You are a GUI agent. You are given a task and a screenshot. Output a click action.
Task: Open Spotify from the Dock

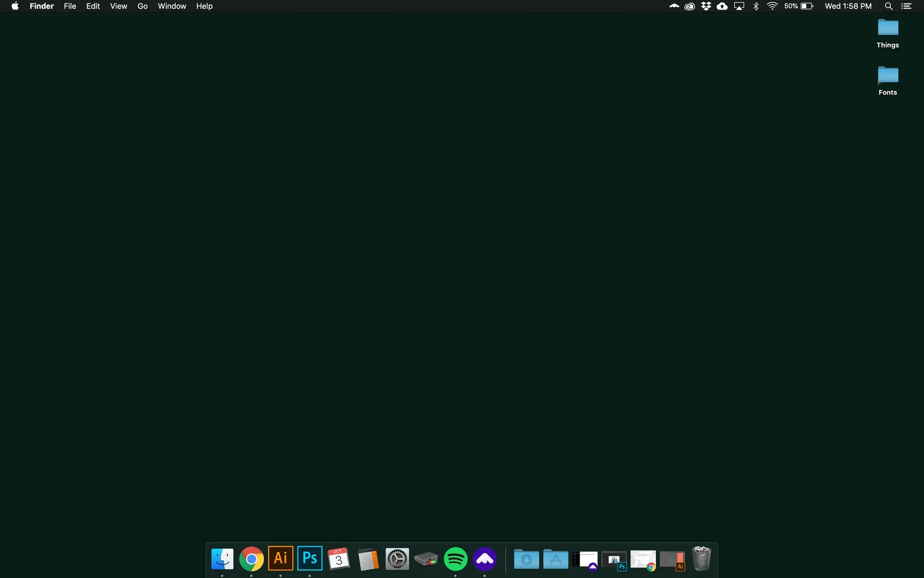tap(455, 559)
